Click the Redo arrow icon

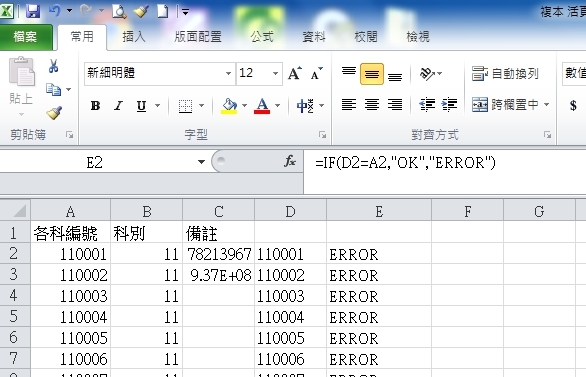click(x=87, y=11)
